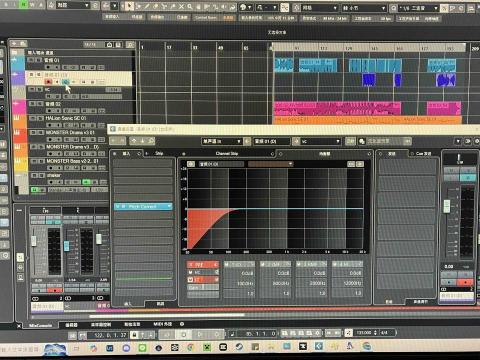Open the MIDI 外部 tab
The width and height of the screenshot is (480, 360).
pyautogui.click(x=162, y=324)
